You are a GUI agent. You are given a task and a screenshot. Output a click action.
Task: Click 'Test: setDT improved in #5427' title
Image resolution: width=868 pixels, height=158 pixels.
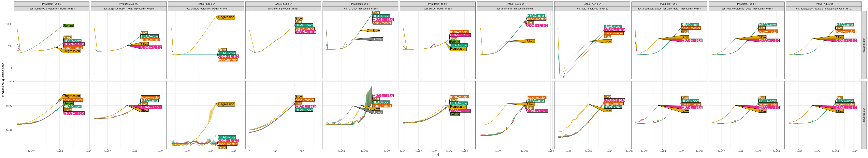tap(592, 9)
